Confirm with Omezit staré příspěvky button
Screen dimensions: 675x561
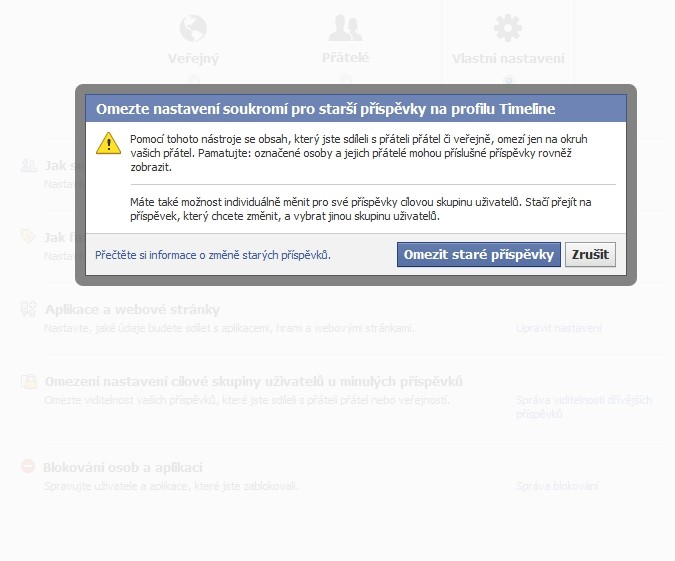coord(479,254)
